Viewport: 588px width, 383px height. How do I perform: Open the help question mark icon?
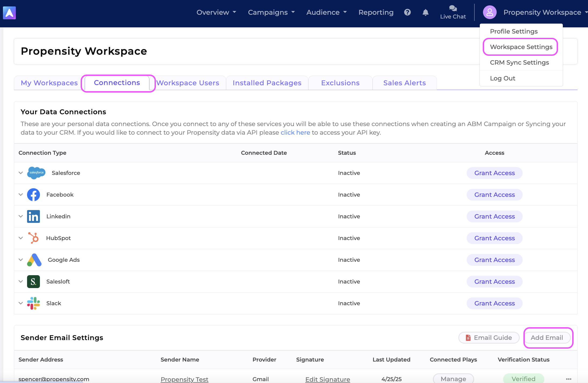(x=407, y=12)
